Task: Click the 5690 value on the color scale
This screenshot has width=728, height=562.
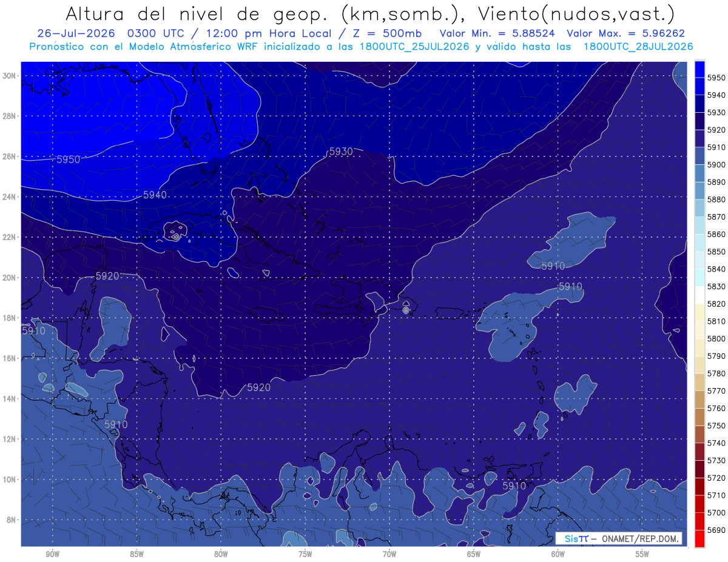Action: (716, 530)
